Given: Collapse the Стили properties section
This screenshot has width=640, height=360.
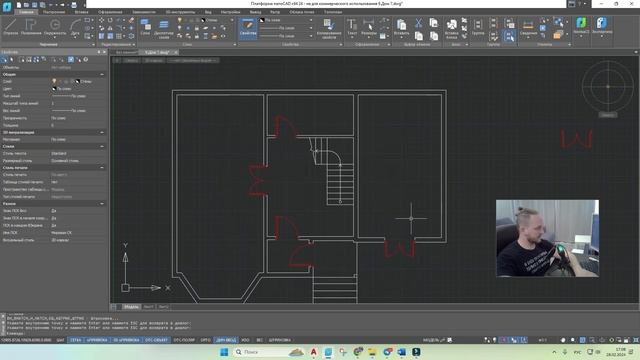Looking at the screenshot, I should pyautogui.click(x=102, y=146).
